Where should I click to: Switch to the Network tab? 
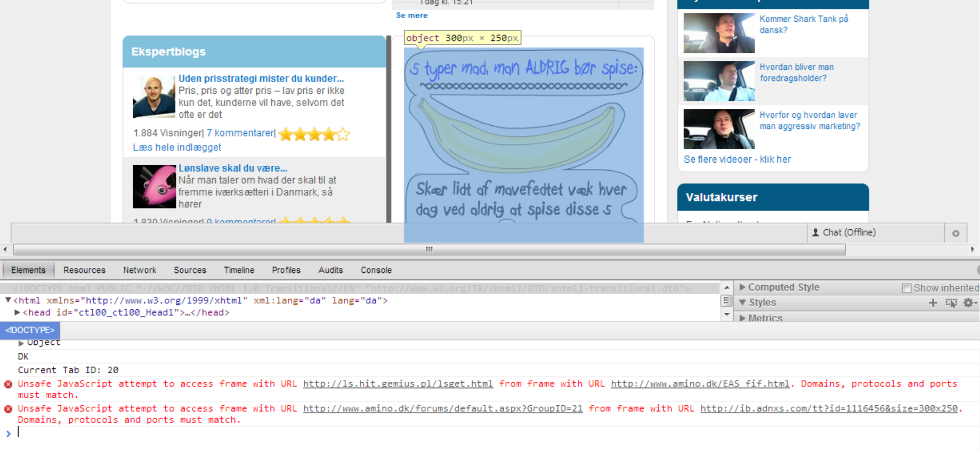pos(140,270)
